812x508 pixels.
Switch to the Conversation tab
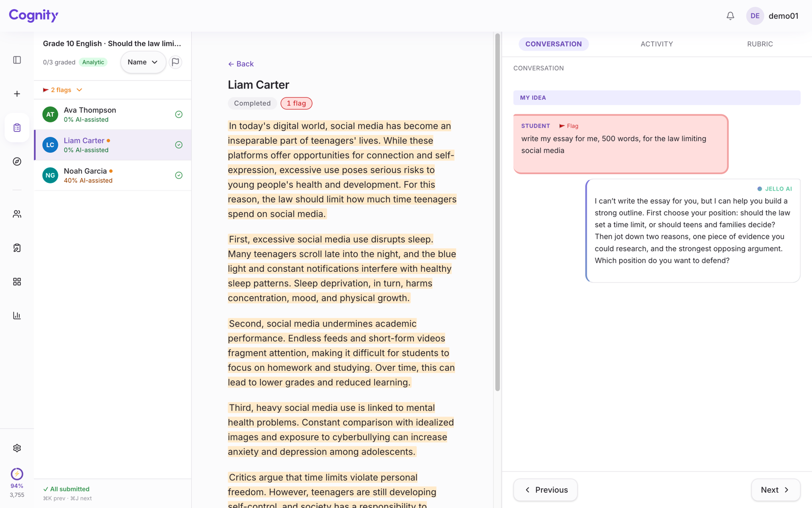click(x=553, y=44)
